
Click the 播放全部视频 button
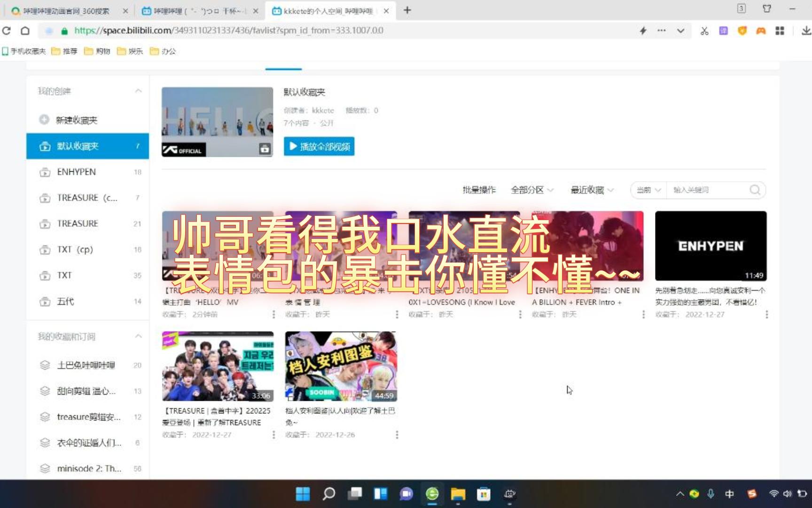(x=319, y=146)
